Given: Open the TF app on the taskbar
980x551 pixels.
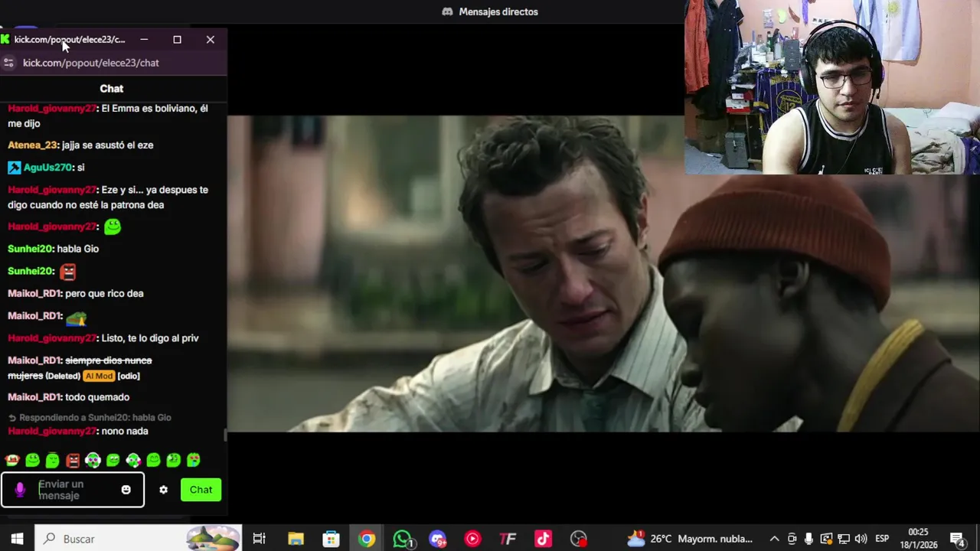Looking at the screenshot, I should (508, 539).
